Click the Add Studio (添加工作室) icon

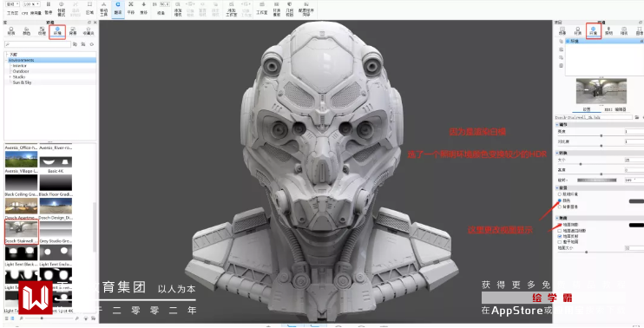point(232,8)
